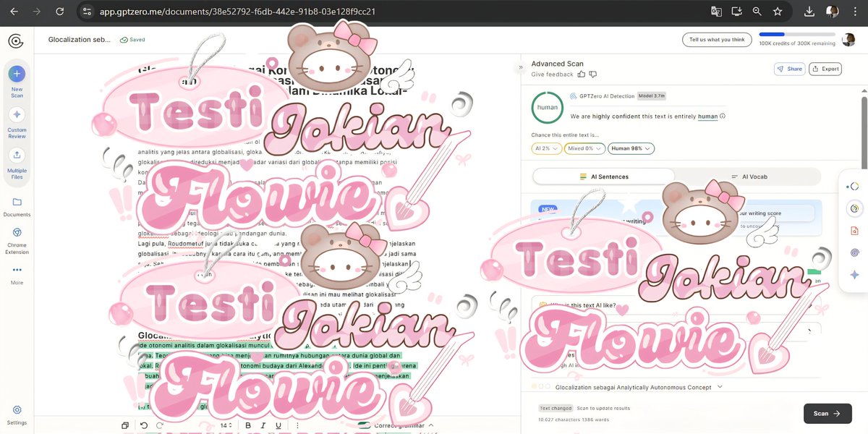Image resolution: width=868 pixels, height=434 pixels.
Task: Click the green human confidence gauge circle
Action: (x=547, y=107)
